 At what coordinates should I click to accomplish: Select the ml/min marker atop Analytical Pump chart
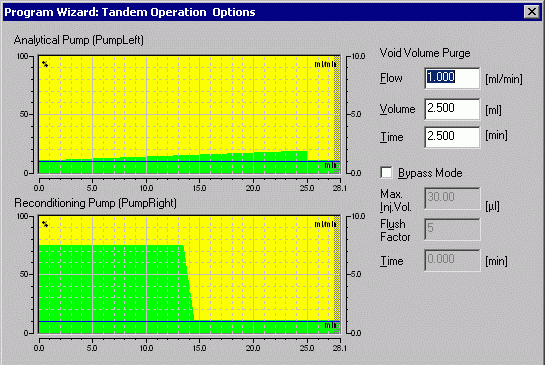(325, 64)
